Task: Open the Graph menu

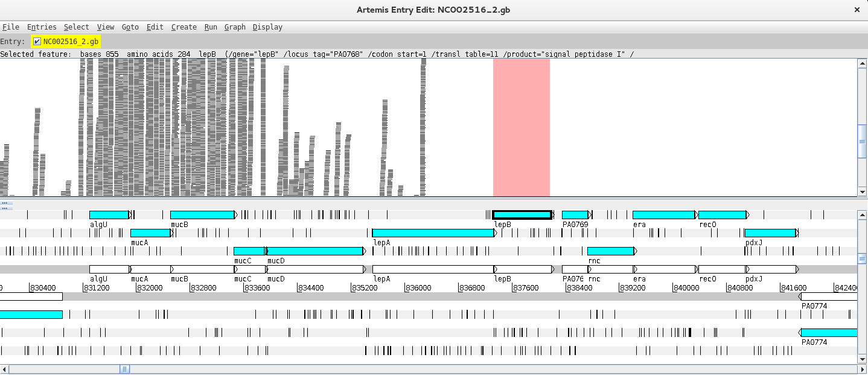Action: tap(235, 27)
